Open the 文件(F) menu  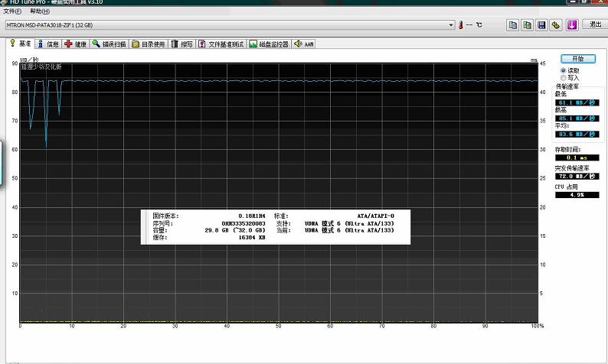12,11
